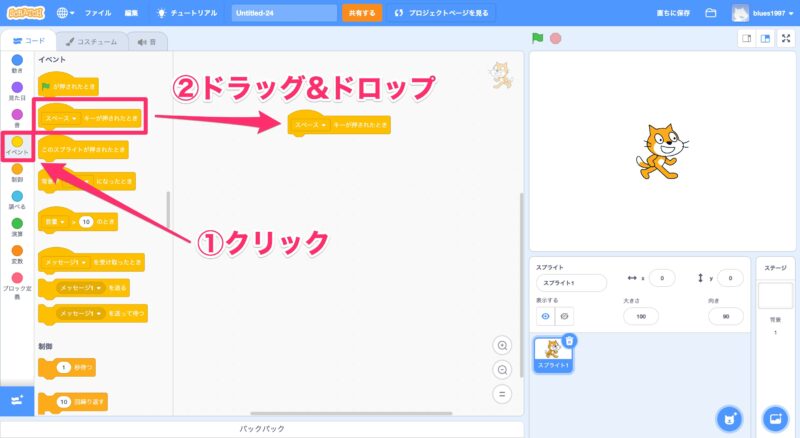Click the Scratch logo
Viewport: 800px width, 438px height.
pyautogui.click(x=26, y=13)
